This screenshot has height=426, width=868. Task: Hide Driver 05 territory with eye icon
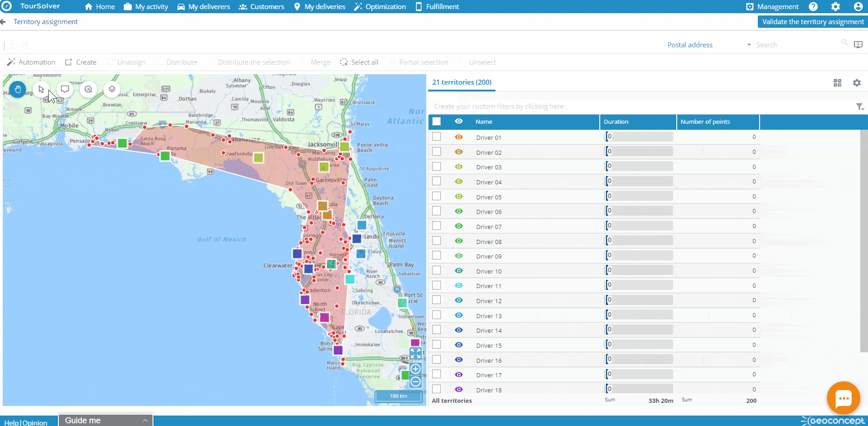459,197
